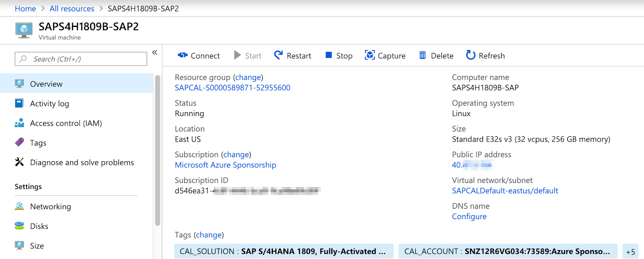Click change link next to Tags
644x259 pixels.
[208, 235]
